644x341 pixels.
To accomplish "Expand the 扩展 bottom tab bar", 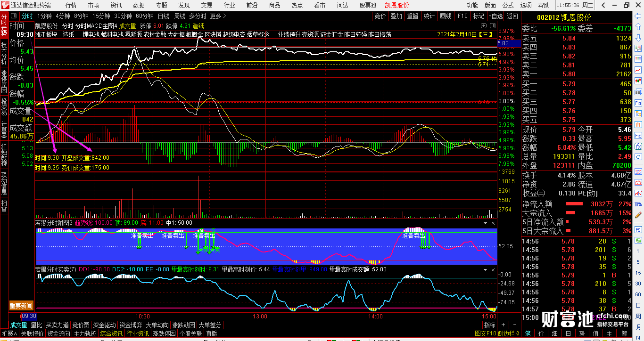I will click(x=9, y=333).
